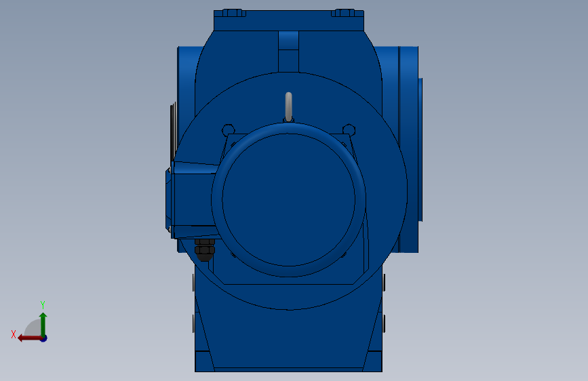This screenshot has height=381, width=588.
Task: Select the gray lifting eye bolt on the motor
Action: click(x=288, y=107)
